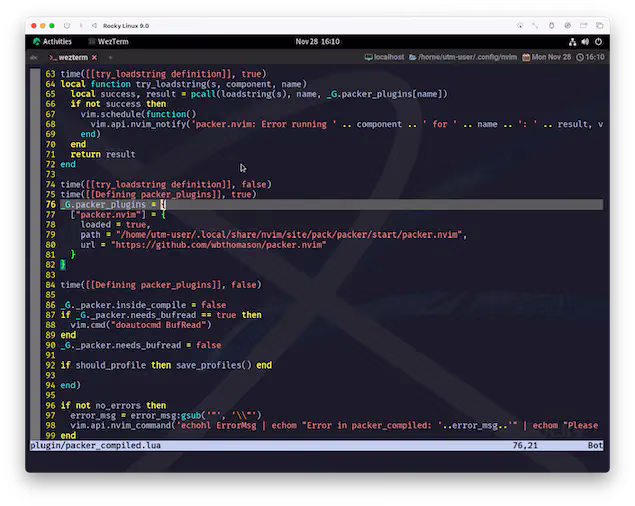Click the matching closing brace on line 82
Screen dimensions: 635x506
[x=63, y=265]
